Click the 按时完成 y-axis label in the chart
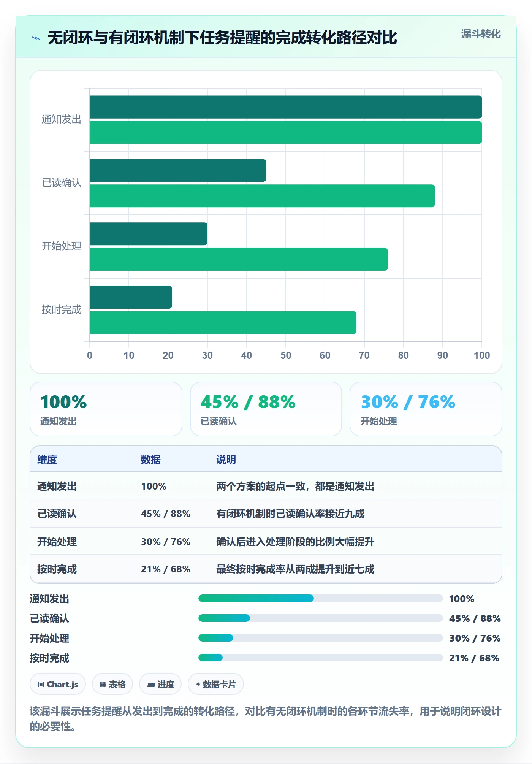Viewport: 532px width, 764px height. (62, 309)
